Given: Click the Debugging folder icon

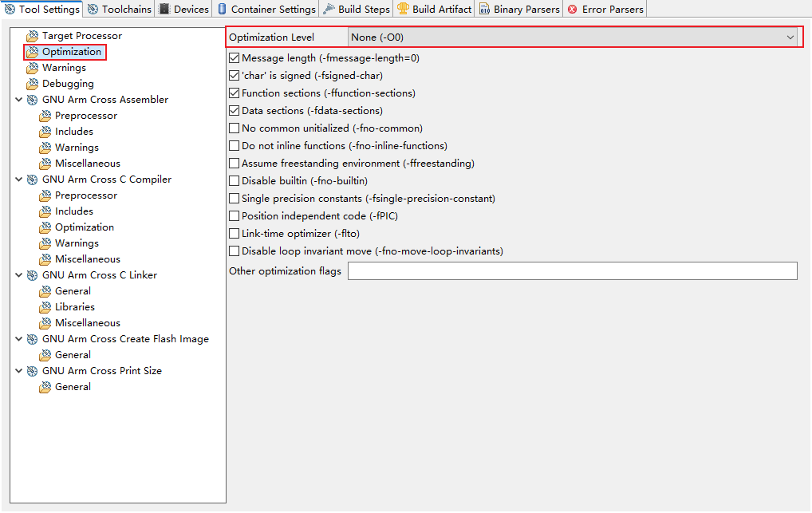Looking at the screenshot, I should tap(32, 84).
